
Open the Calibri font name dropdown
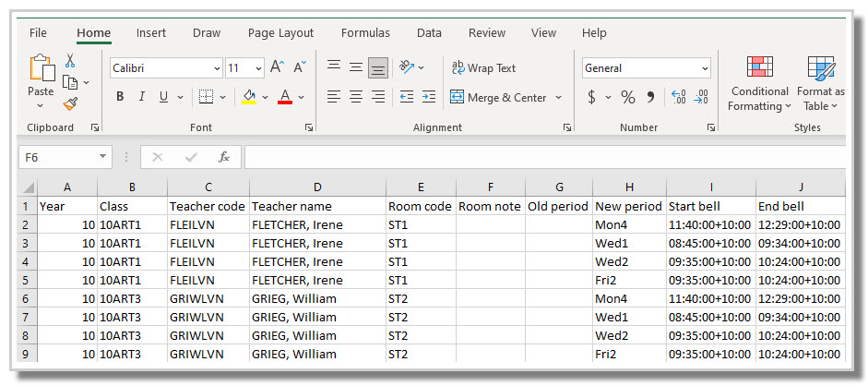(217, 68)
